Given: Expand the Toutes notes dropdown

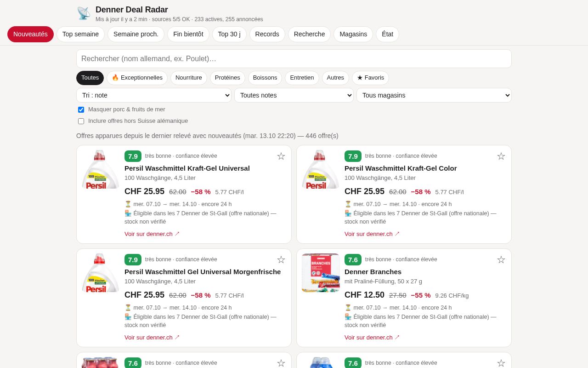Looking at the screenshot, I should click(294, 95).
